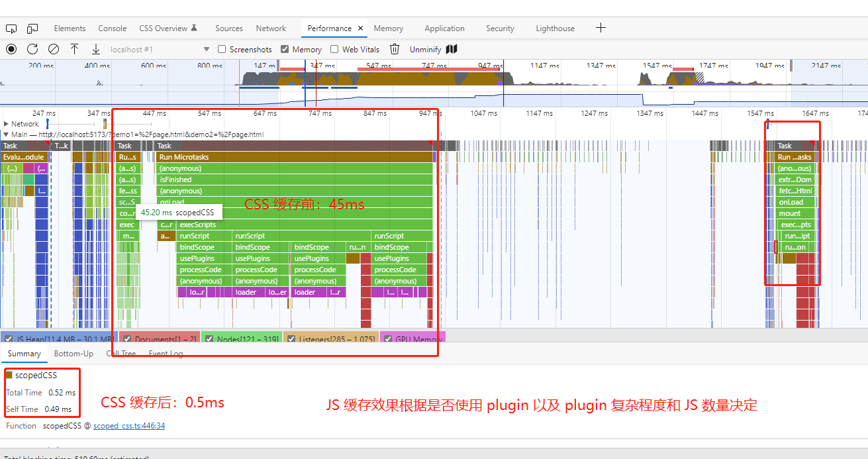The width and height of the screenshot is (868, 459).
Task: Click the Total Time 0.52 ms value
Action: (62, 393)
